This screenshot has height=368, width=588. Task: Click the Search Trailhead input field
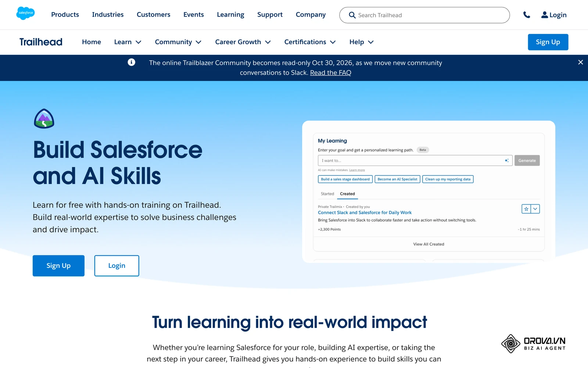tap(424, 15)
